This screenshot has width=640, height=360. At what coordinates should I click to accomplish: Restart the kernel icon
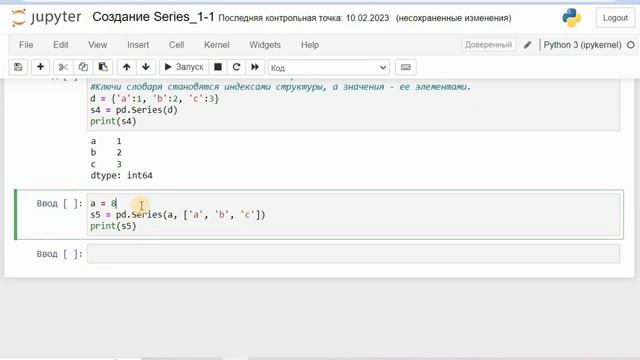pos(236,67)
